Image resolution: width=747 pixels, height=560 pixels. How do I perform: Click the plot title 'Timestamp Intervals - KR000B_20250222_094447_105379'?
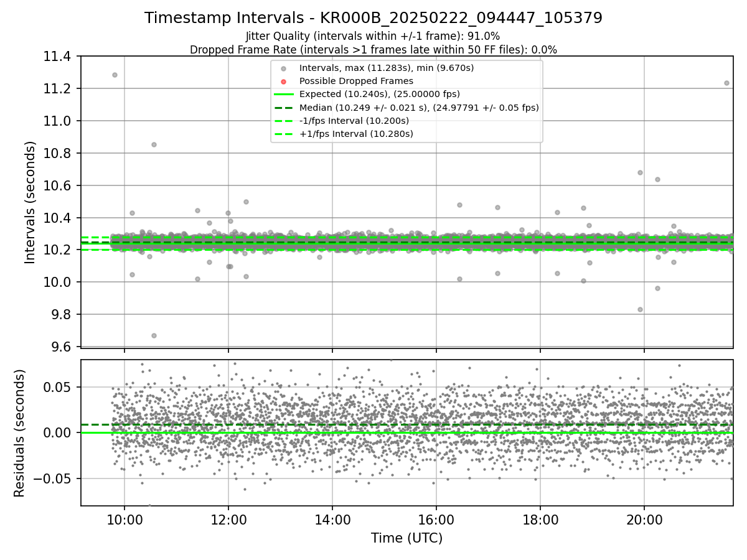374,18
